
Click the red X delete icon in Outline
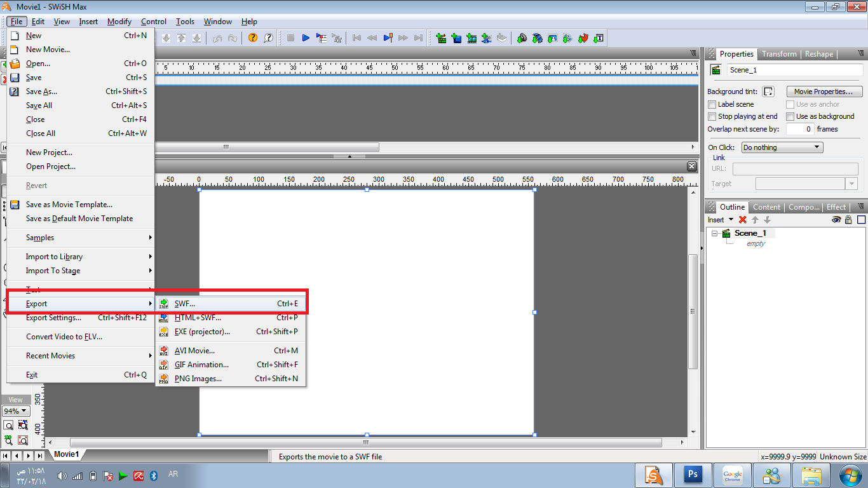coord(742,220)
